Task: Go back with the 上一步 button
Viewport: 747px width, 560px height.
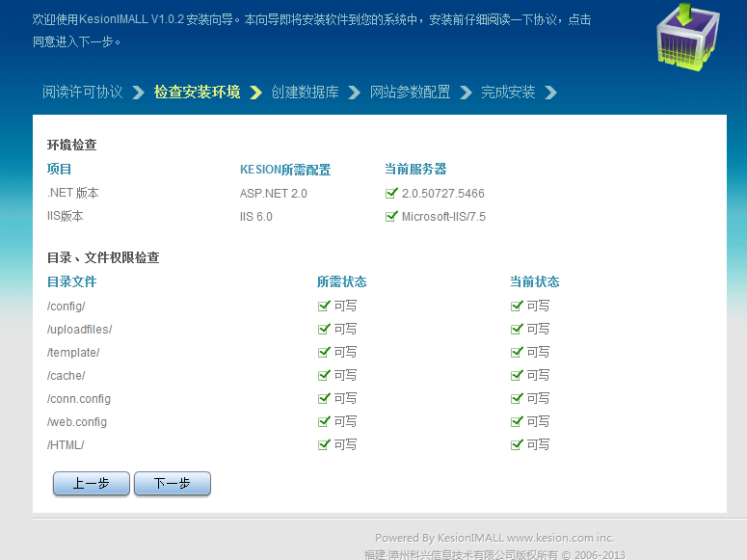Action: (91, 484)
